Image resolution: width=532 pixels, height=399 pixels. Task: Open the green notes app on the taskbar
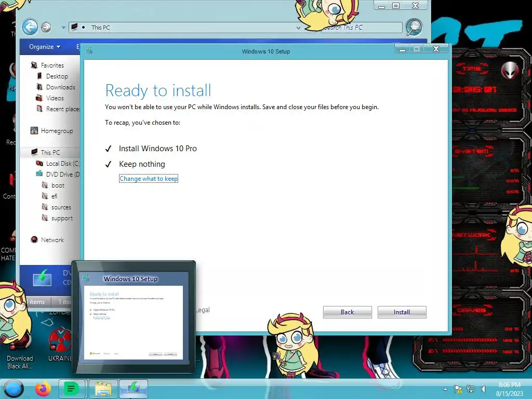point(71,389)
